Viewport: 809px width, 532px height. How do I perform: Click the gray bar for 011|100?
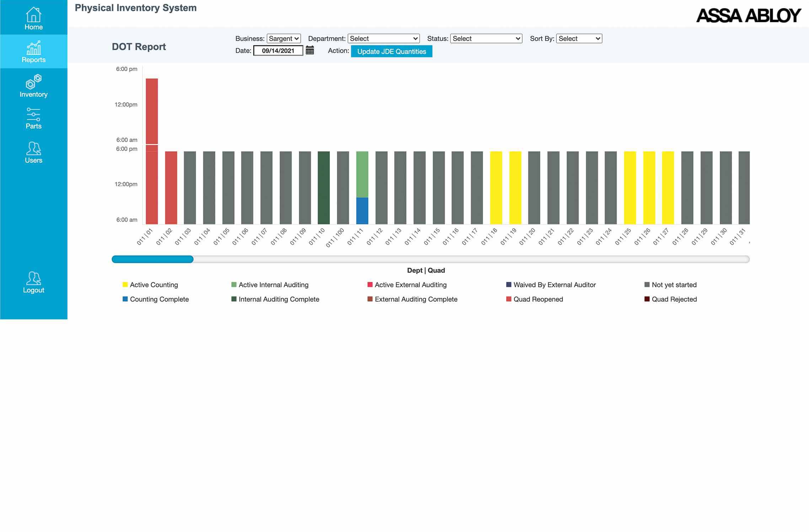(343, 188)
